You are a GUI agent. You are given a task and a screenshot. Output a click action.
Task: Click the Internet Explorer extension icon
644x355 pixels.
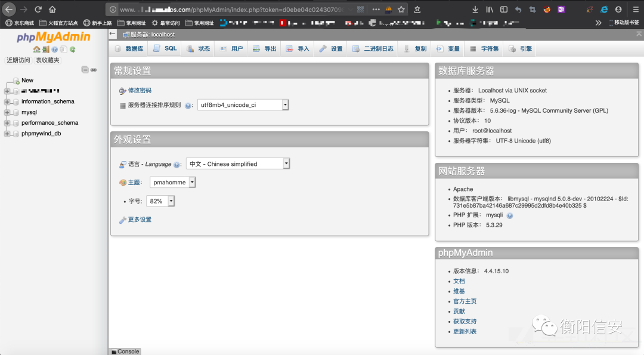coord(603,9)
